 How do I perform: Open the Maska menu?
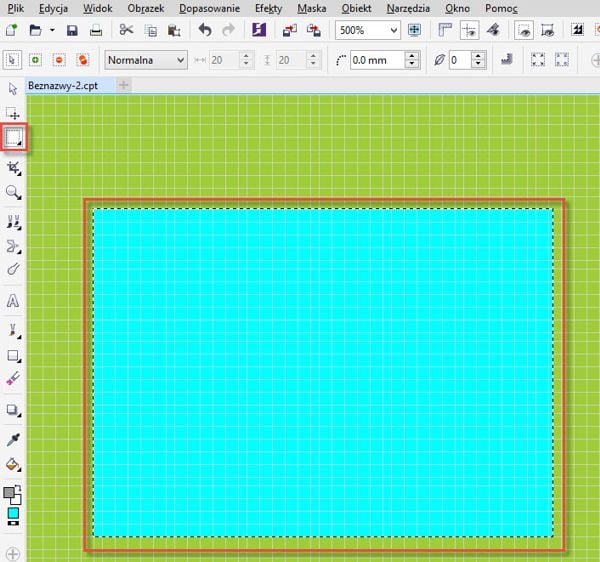click(311, 8)
